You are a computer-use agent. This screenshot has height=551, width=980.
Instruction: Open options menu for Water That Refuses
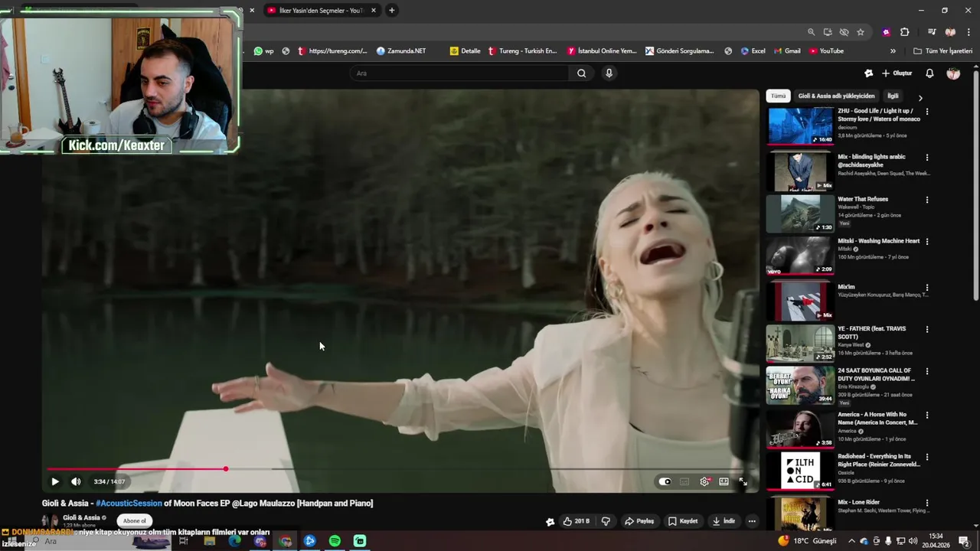click(927, 200)
